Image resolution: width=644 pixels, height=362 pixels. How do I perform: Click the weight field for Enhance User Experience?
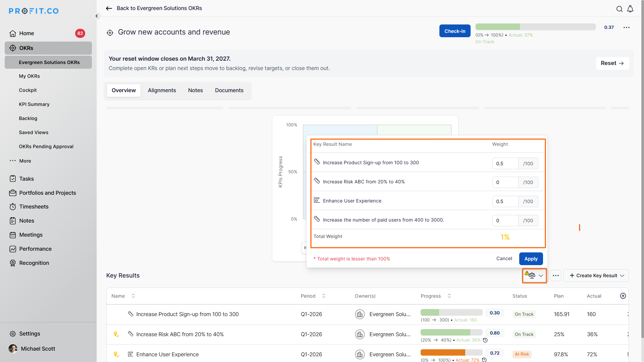coord(505,201)
